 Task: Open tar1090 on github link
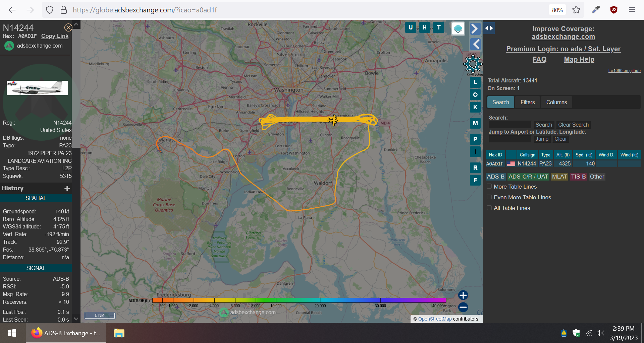(x=624, y=71)
